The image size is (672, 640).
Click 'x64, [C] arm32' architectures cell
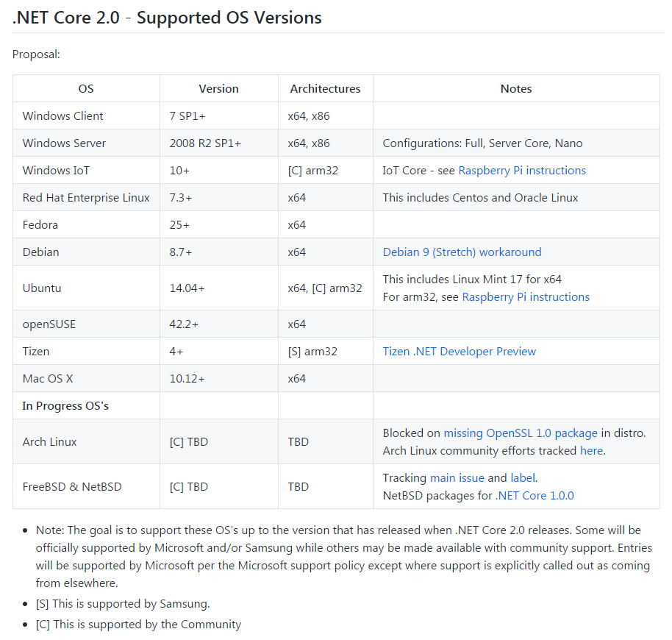pos(325,288)
